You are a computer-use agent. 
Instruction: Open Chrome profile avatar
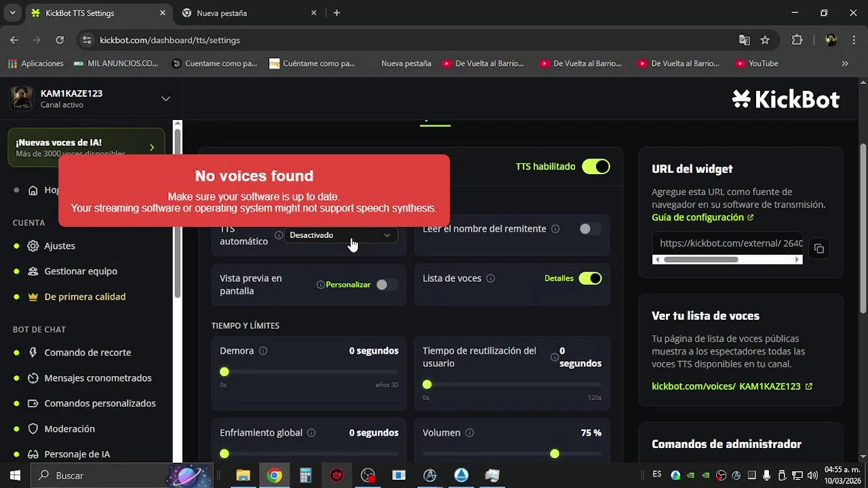click(831, 40)
